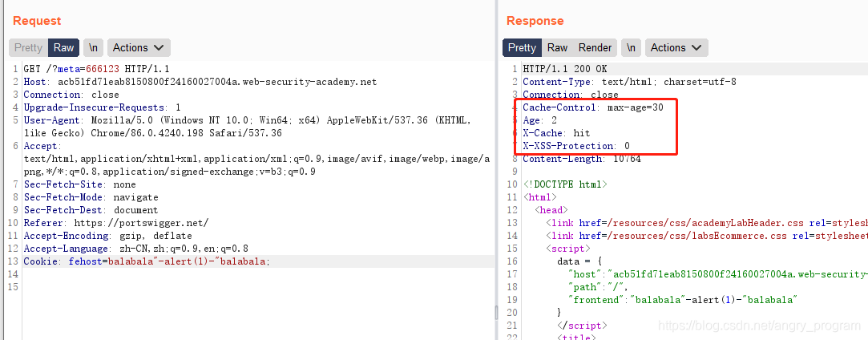This screenshot has width=868, height=340.
Task: Click the "host" JSON line in response
Action: click(x=718, y=273)
